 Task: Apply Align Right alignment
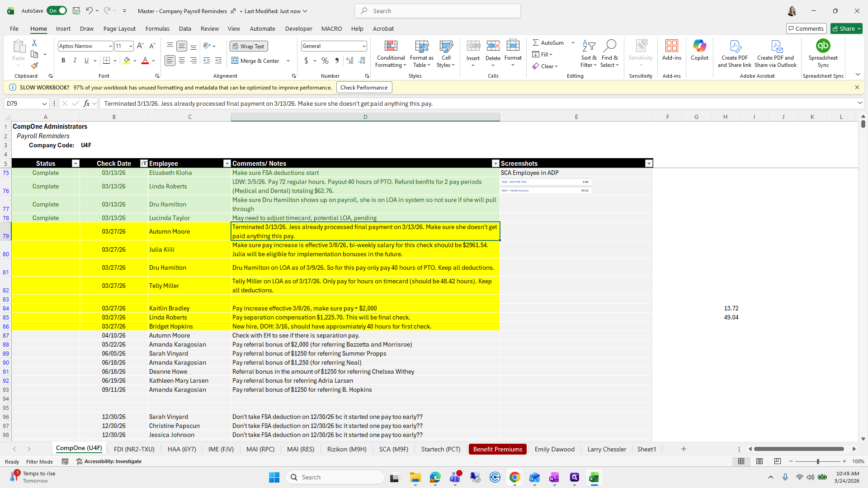click(x=193, y=61)
